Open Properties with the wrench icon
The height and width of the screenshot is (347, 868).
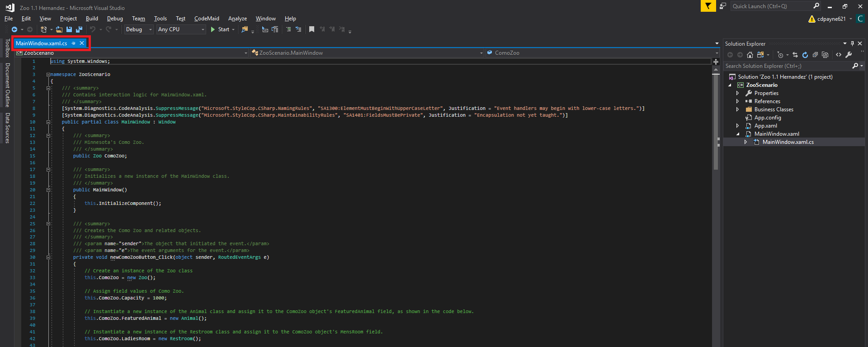[x=849, y=55]
